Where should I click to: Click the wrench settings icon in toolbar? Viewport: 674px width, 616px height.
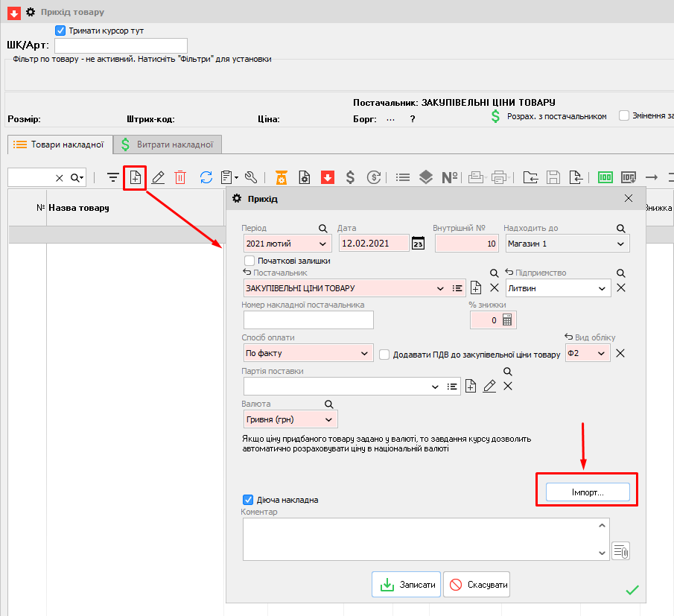[251, 177]
